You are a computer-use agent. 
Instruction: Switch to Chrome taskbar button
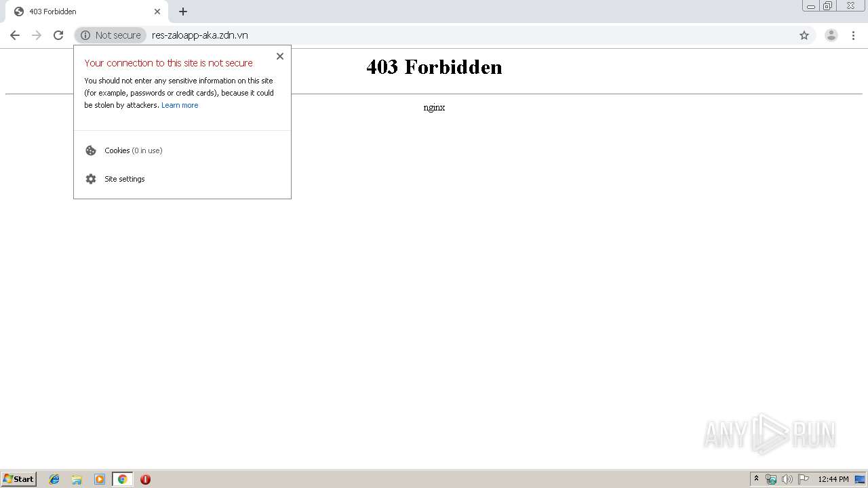[122, 479]
